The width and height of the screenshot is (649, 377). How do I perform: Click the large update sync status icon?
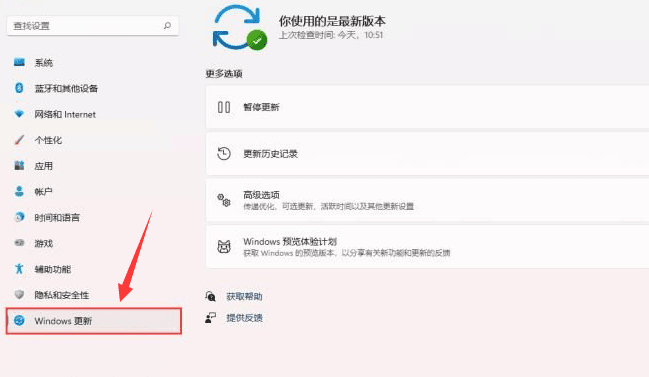tap(240, 27)
